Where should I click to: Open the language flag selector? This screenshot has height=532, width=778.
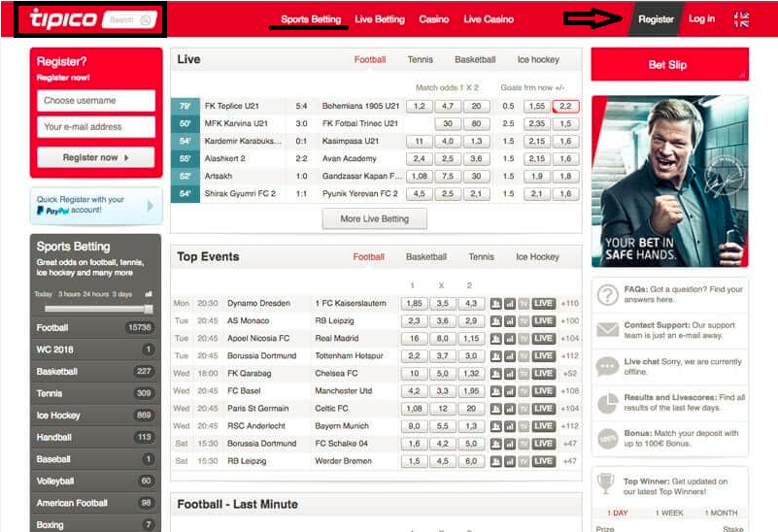click(741, 19)
